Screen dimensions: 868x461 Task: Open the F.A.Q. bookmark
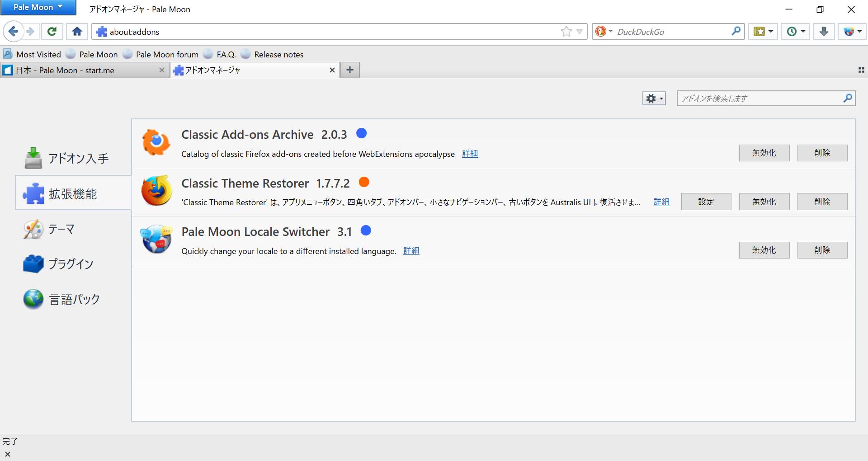(220, 54)
